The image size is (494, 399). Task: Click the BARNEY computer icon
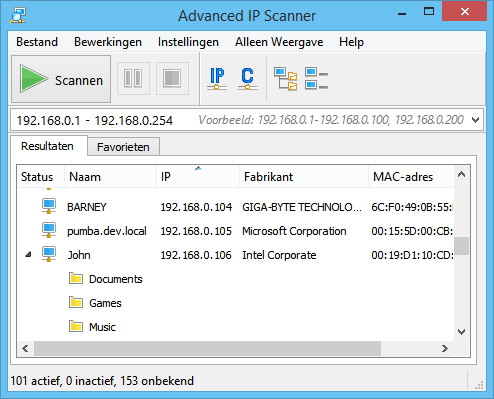(x=49, y=206)
